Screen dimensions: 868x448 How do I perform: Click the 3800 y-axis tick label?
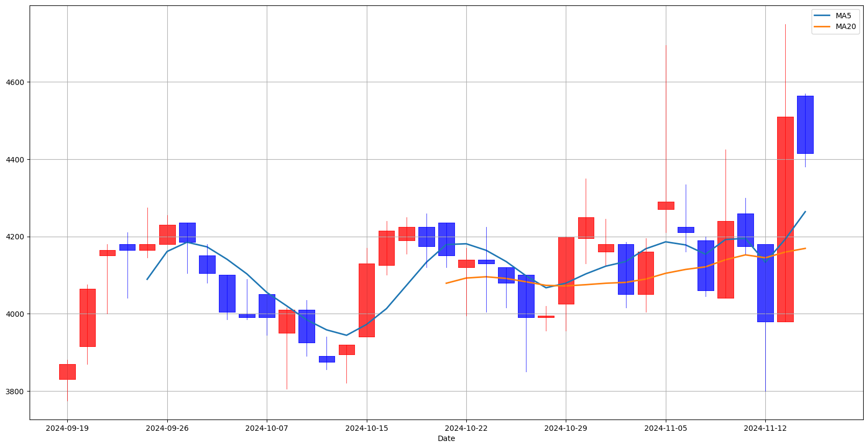(16, 391)
